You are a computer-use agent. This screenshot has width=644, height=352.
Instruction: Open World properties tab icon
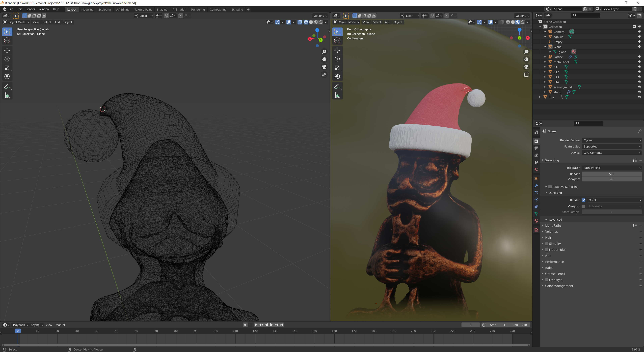[x=536, y=170]
